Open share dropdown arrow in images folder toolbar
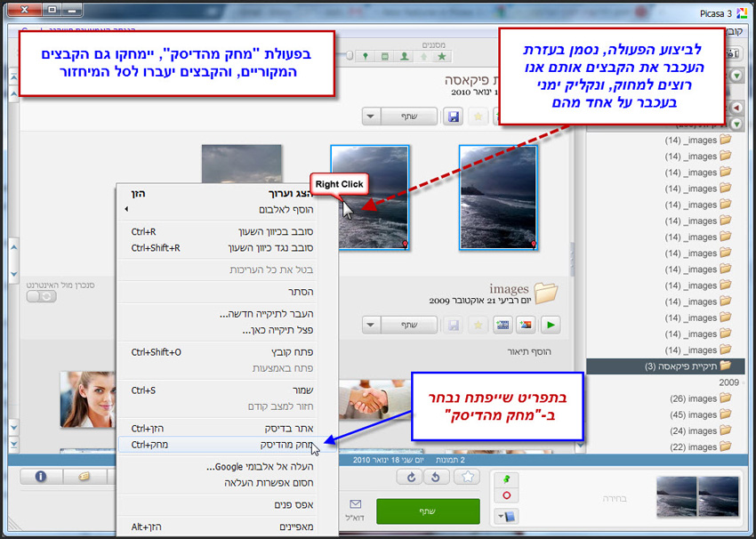This screenshot has width=756, height=539. coord(371,325)
